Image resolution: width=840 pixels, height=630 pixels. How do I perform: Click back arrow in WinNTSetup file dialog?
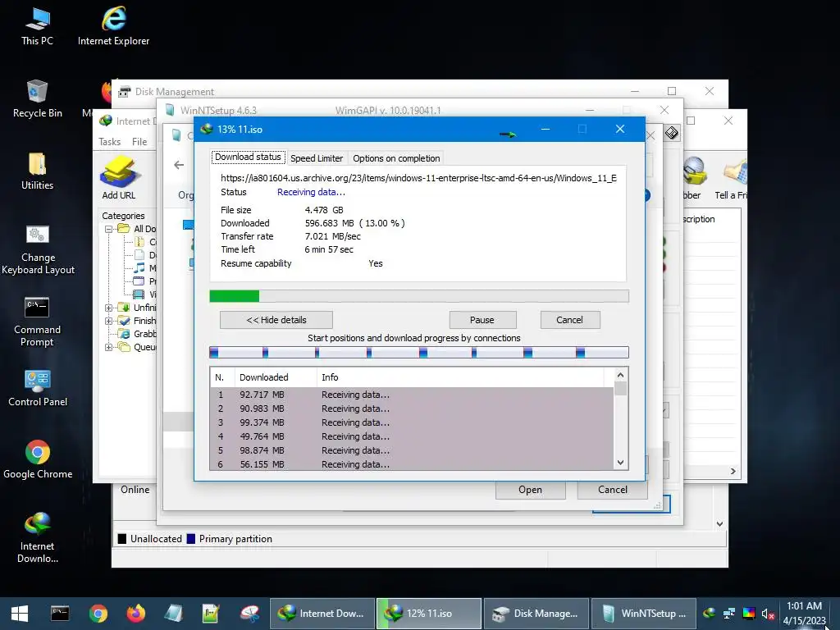pyautogui.click(x=179, y=165)
